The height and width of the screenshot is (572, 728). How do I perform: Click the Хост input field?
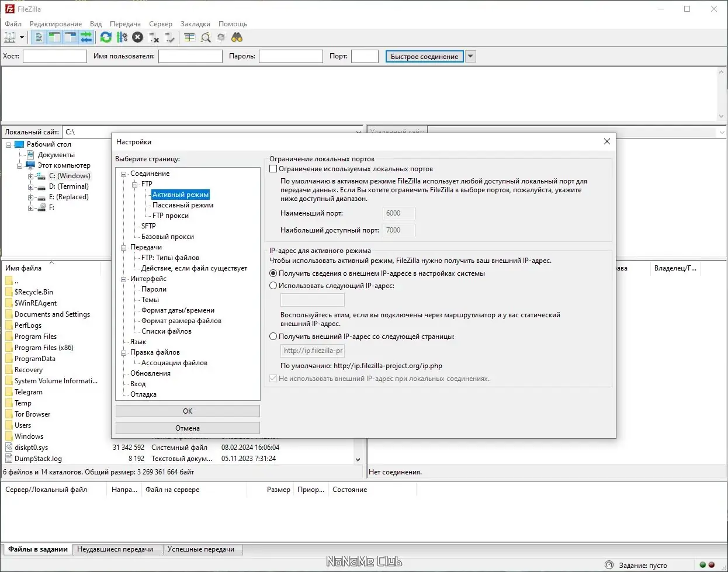click(x=55, y=57)
